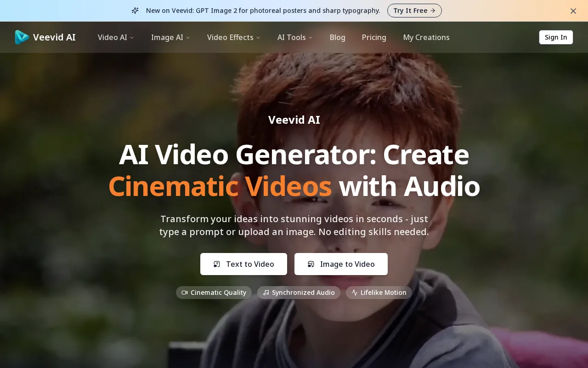Navigate to My Creations
The height and width of the screenshot is (368, 588).
pyautogui.click(x=426, y=37)
